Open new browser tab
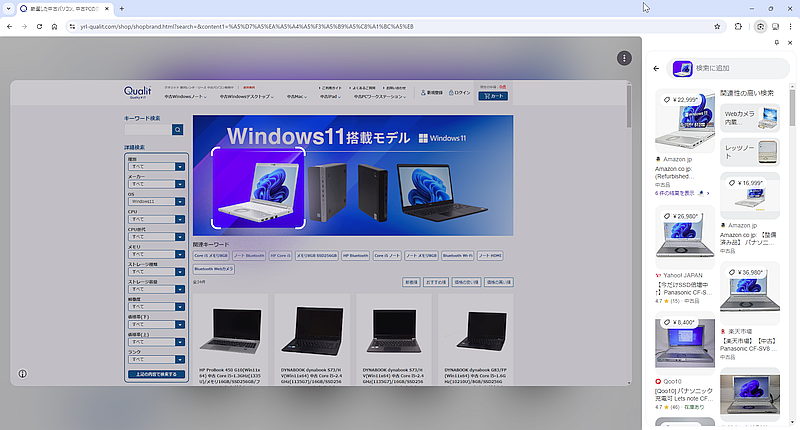This screenshot has width=800, height=430. point(121,9)
